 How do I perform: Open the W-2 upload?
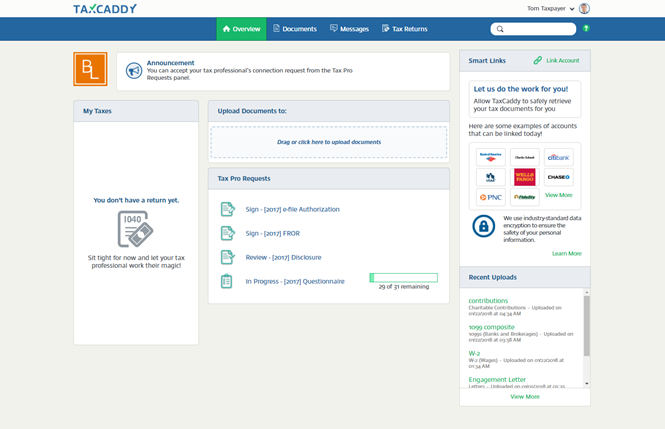[474, 353]
